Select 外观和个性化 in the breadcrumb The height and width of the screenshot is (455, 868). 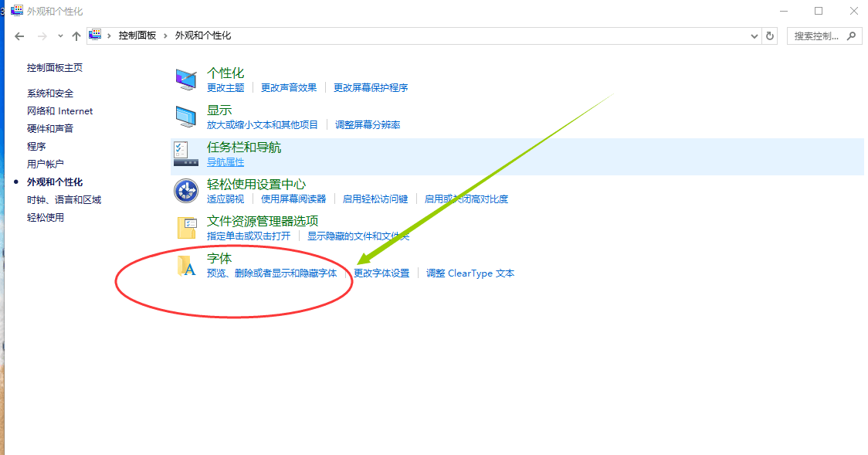point(203,36)
